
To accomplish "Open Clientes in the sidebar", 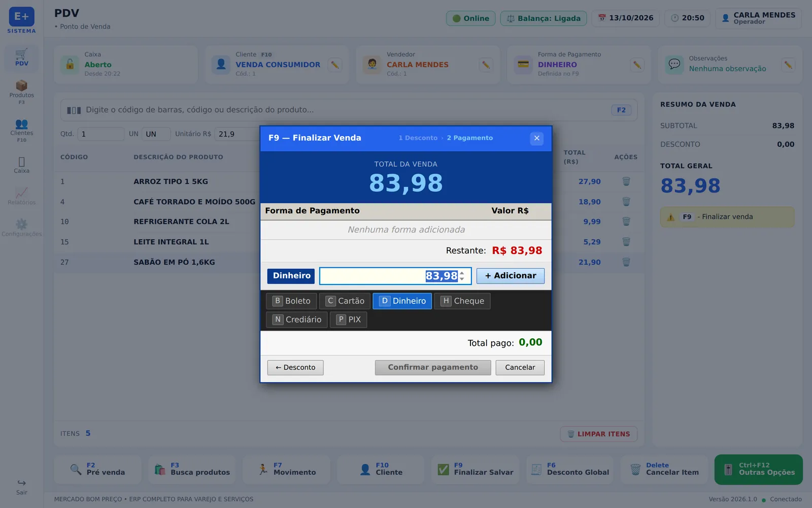I will [x=21, y=130].
